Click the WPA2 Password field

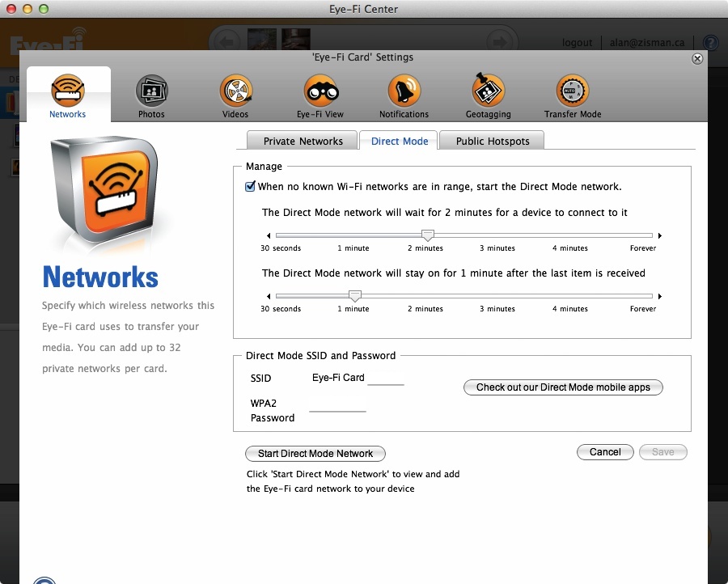point(337,404)
